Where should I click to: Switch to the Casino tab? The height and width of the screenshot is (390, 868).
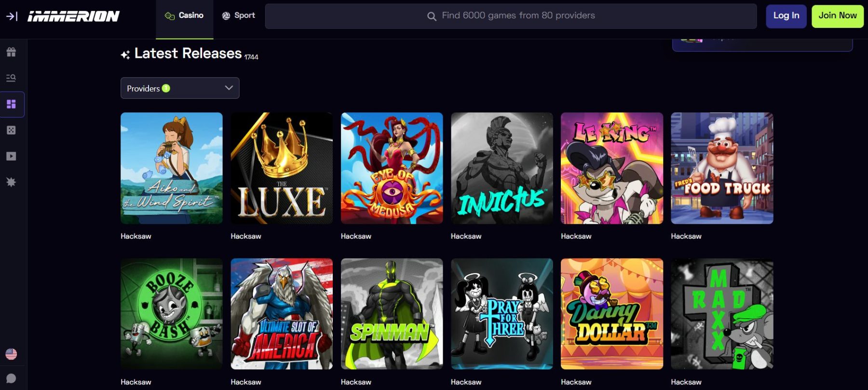pos(184,15)
